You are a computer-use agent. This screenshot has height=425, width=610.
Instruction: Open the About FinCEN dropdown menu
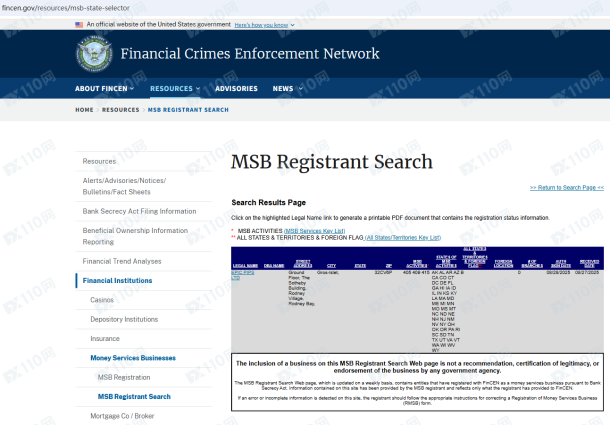click(106, 88)
